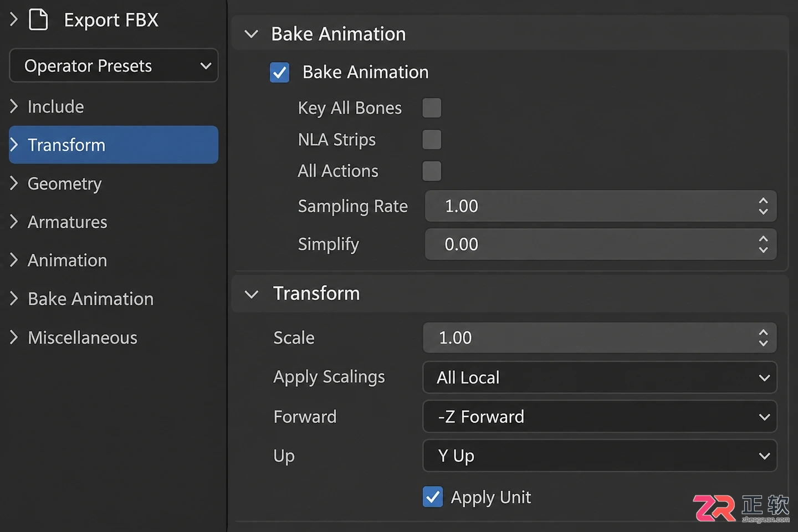The image size is (798, 532).
Task: Enable the Key All Bones checkbox
Action: [432, 108]
